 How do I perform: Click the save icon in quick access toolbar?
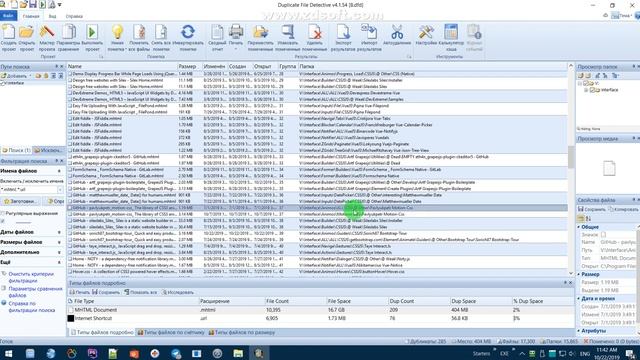point(33,4)
